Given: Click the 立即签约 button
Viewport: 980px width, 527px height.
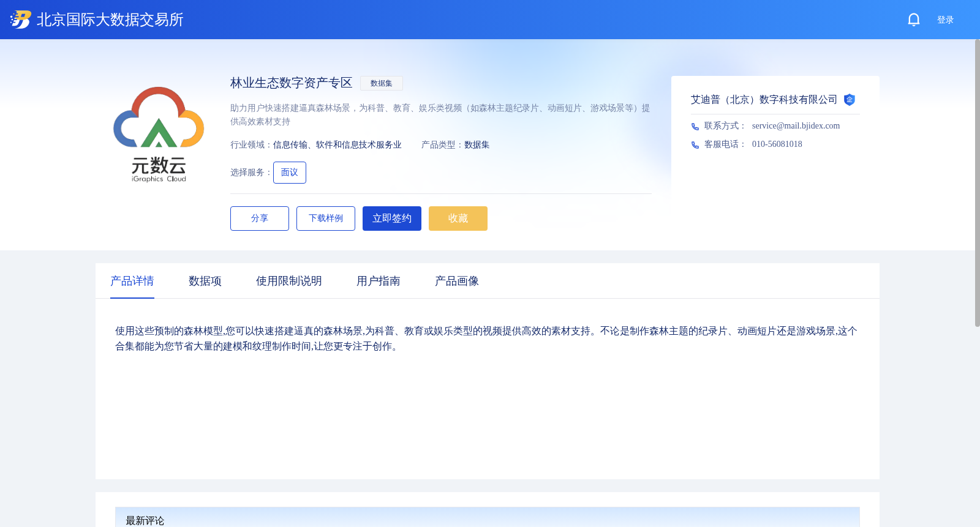Looking at the screenshot, I should pos(392,219).
